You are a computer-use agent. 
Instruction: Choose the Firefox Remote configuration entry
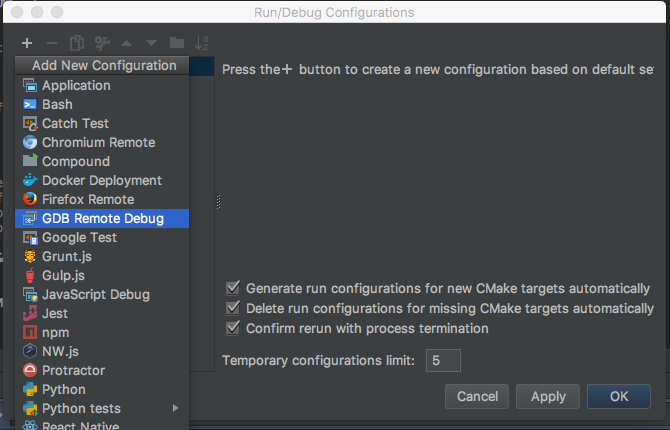click(88, 199)
